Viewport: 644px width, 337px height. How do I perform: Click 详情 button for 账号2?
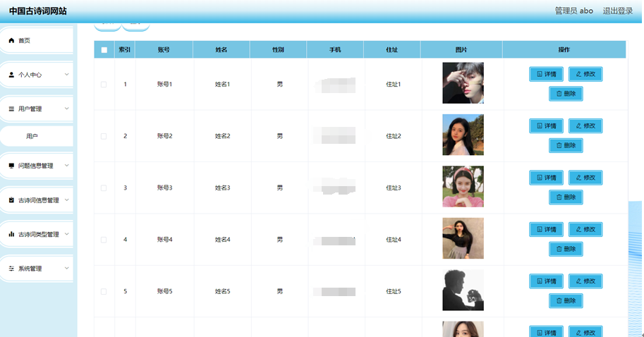point(546,126)
